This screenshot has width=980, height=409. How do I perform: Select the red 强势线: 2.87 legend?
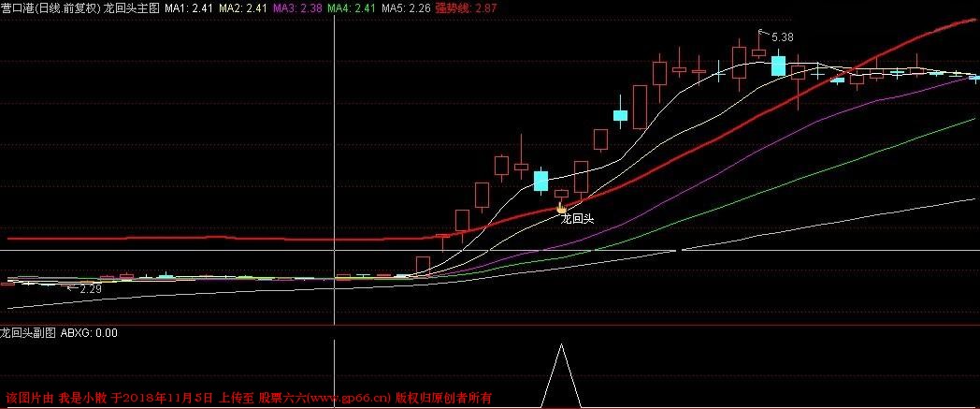[466, 8]
